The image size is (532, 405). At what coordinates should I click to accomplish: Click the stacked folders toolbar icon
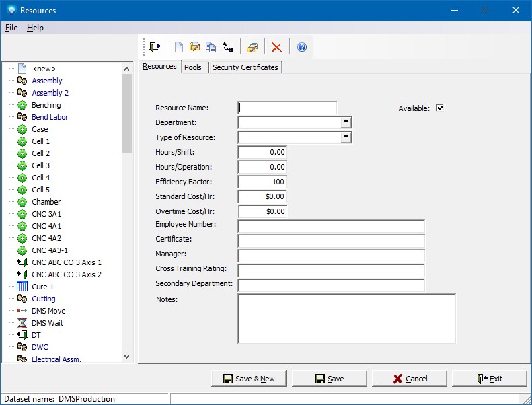tap(252, 47)
